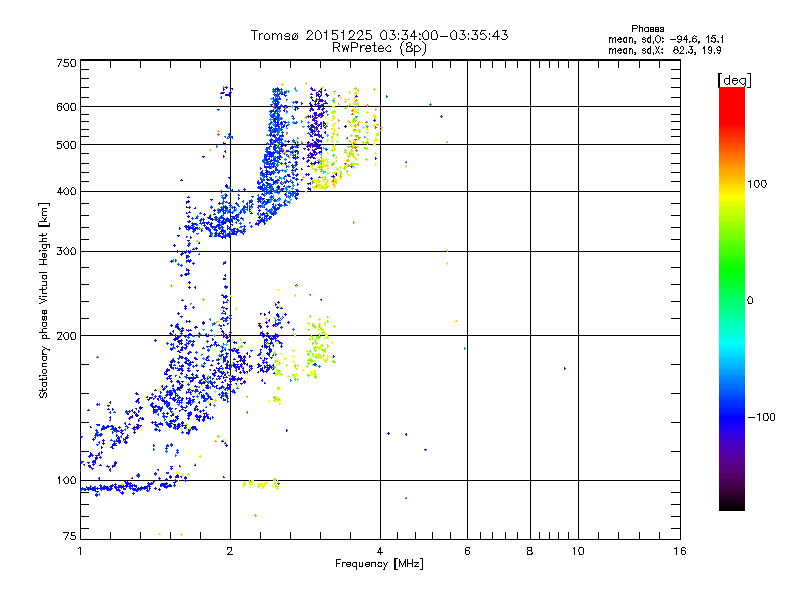Click the phase color scale bar
This screenshot has width=800, height=600.
coord(732,298)
